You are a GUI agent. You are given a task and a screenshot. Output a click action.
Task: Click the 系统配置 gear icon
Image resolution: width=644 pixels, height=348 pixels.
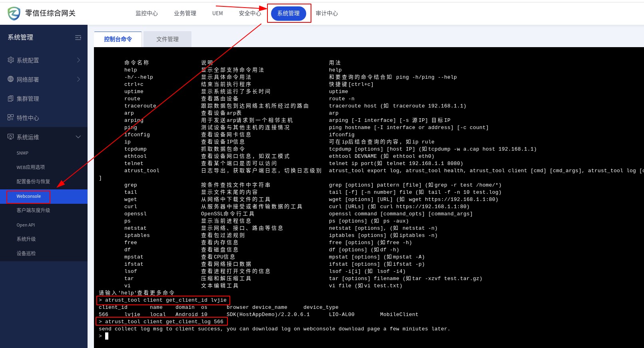coord(11,60)
